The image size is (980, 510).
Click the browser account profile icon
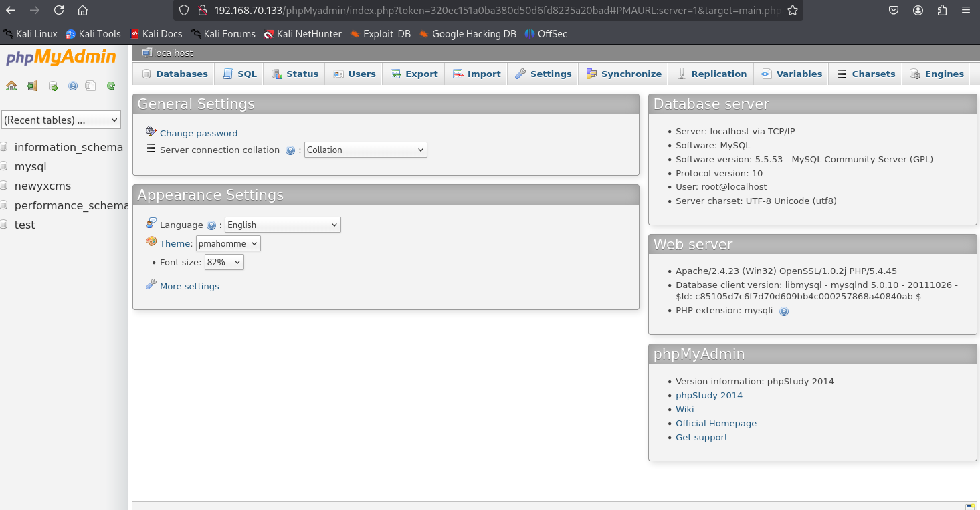918,10
